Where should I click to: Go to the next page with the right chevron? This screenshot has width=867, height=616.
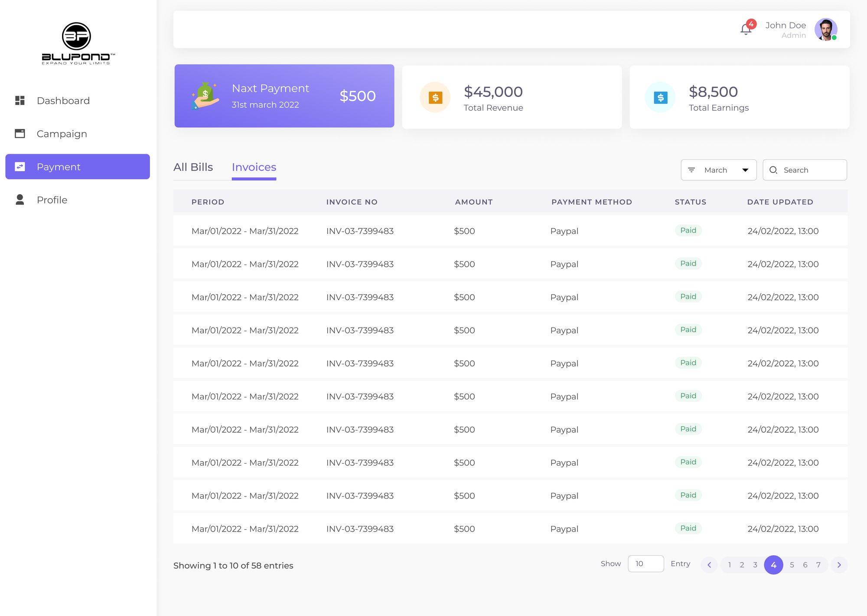click(x=839, y=565)
